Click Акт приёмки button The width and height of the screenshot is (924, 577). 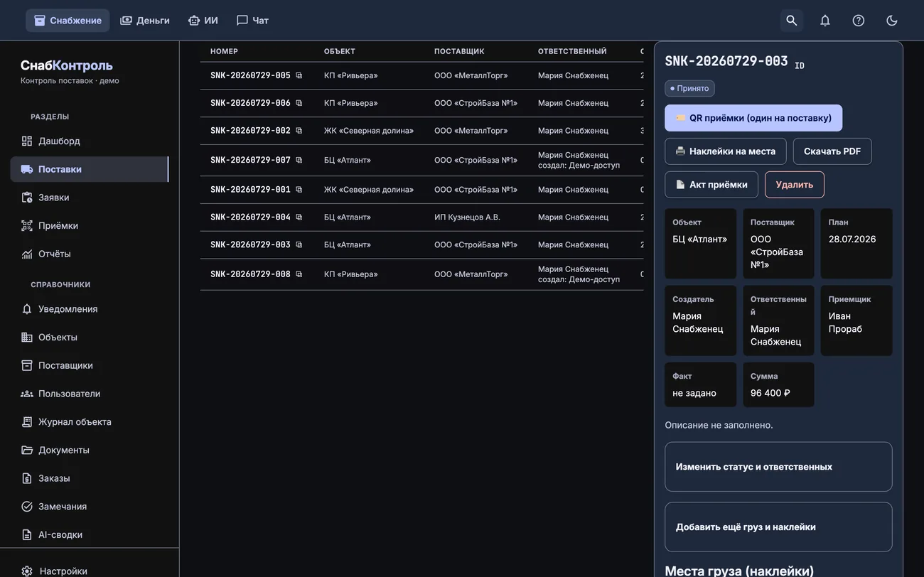pyautogui.click(x=711, y=185)
